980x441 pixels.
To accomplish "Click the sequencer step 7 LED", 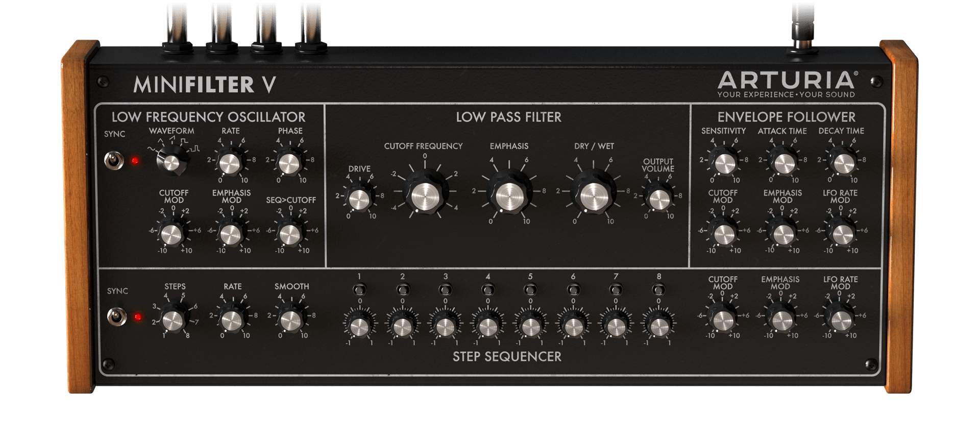I will (x=616, y=290).
